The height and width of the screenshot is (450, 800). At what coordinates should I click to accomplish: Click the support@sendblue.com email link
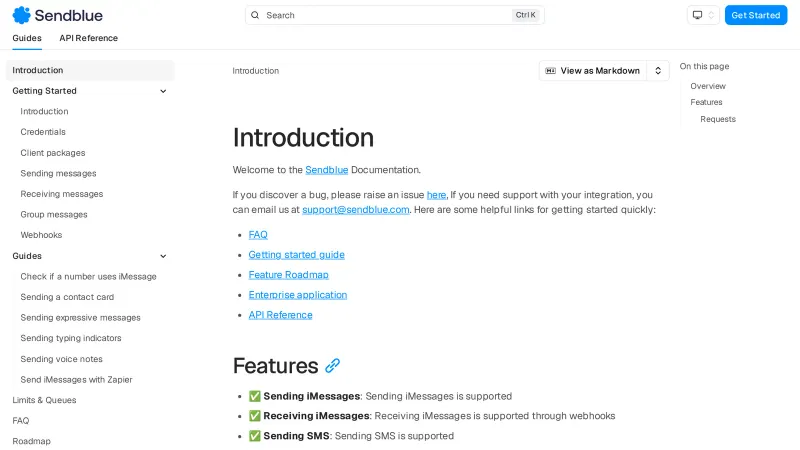pos(355,210)
